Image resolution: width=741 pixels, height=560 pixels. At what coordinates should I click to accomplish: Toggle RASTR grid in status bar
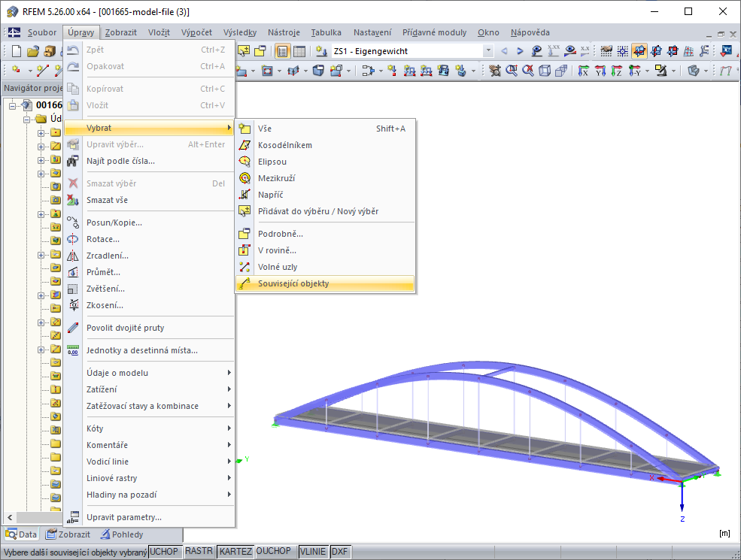[x=199, y=551]
